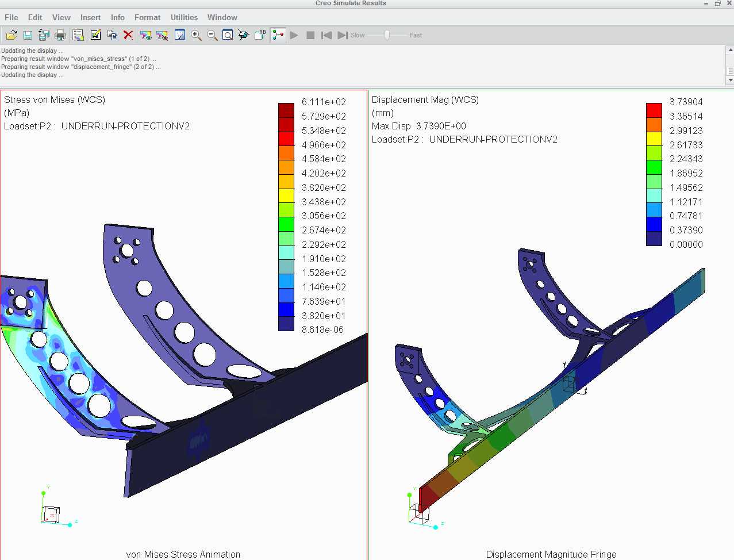
Task: Open the Info menu
Action: [118, 17]
